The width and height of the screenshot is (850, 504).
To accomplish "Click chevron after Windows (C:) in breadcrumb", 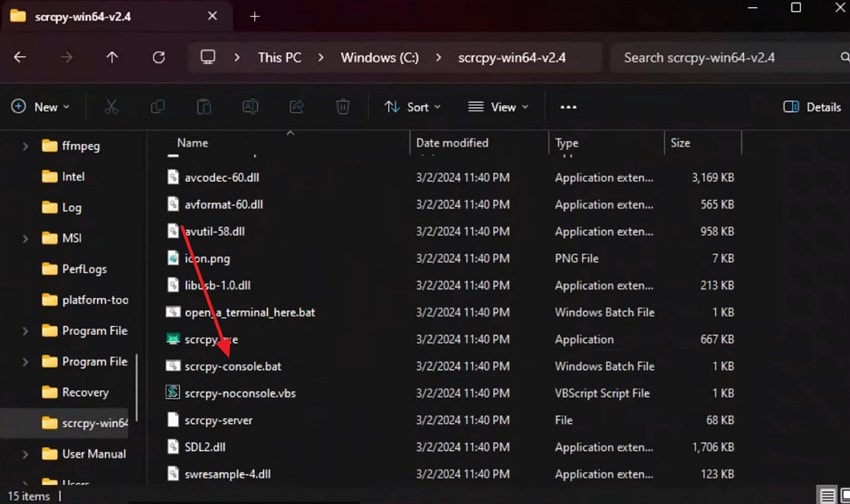I will (x=438, y=57).
